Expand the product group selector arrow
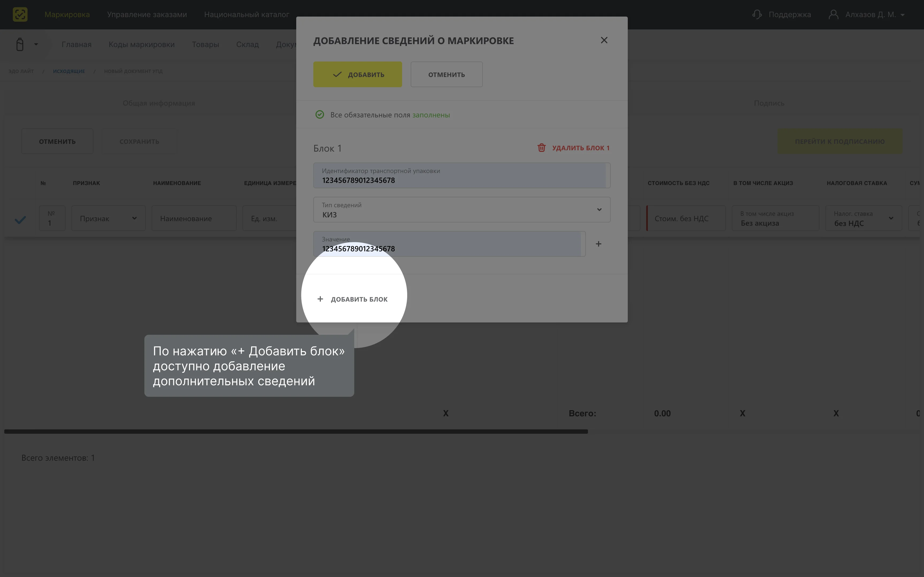 coord(36,44)
